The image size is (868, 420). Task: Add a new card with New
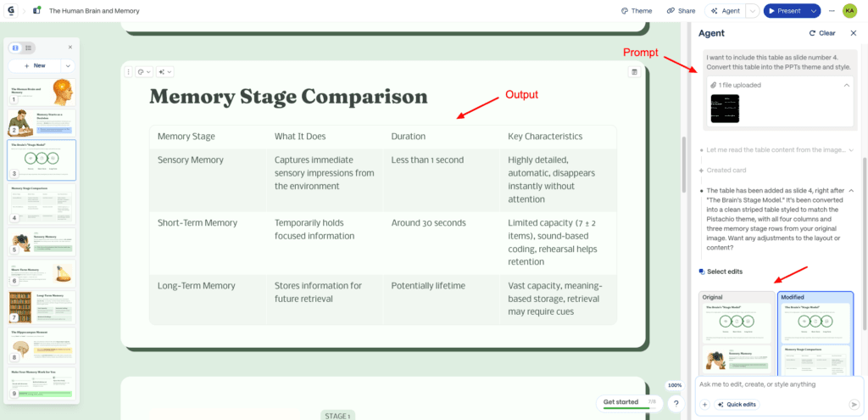pos(34,65)
